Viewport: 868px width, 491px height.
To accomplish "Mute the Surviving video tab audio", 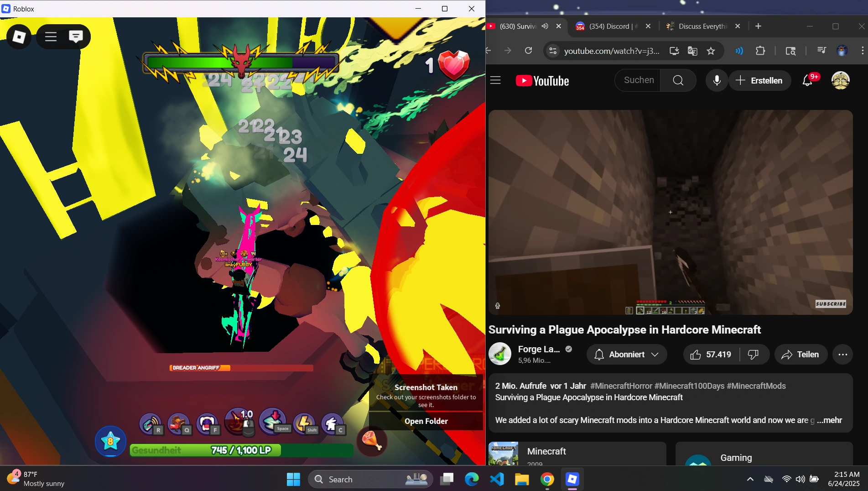I will click(544, 26).
